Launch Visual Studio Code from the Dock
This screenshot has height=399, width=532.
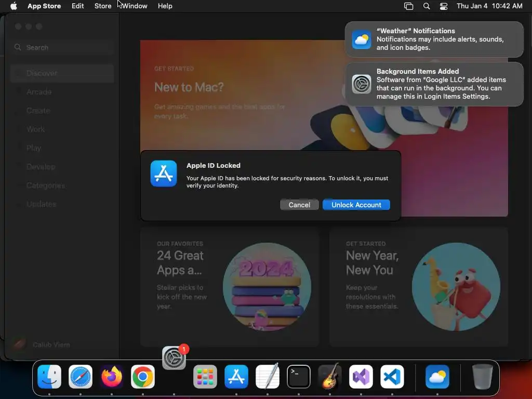[392, 377]
